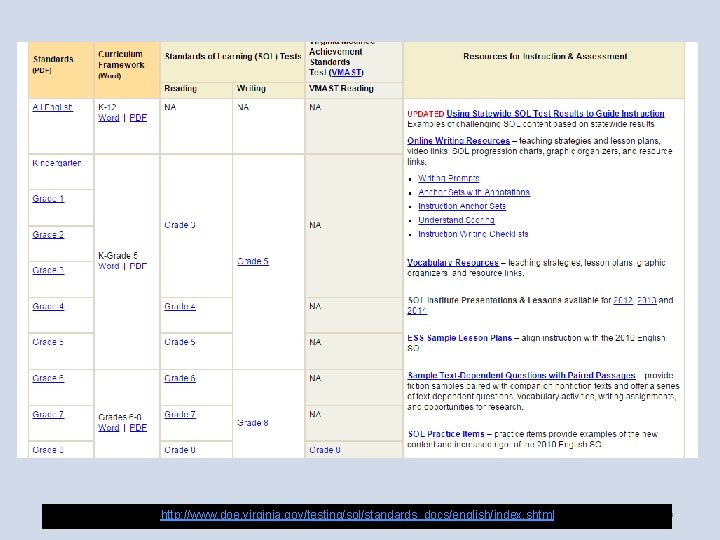Open the Grades 6-8 framework Word link
Viewport: 720px width, 540px height.
pyautogui.click(x=109, y=428)
